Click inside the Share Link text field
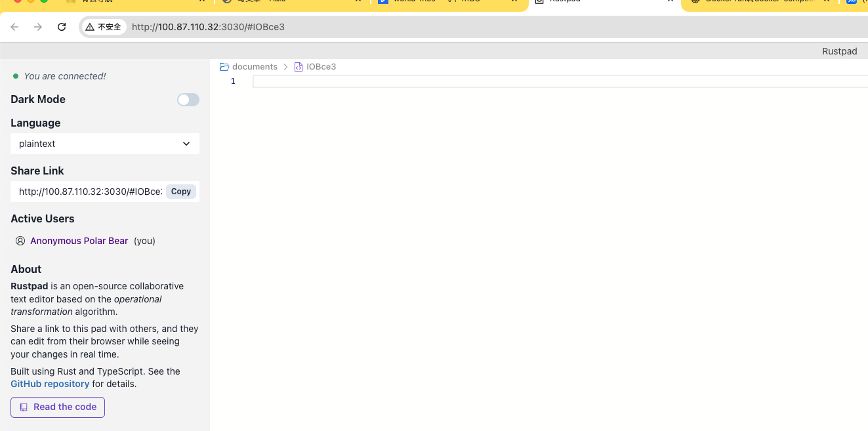 [x=89, y=192]
